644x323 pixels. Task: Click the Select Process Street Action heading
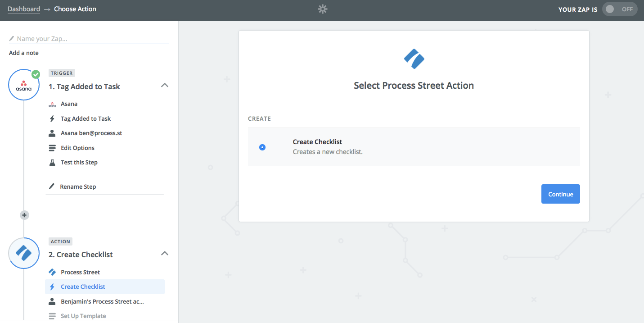[414, 86]
